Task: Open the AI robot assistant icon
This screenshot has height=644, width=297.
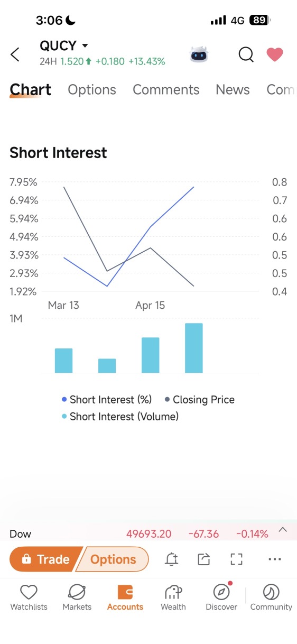Action: (199, 54)
